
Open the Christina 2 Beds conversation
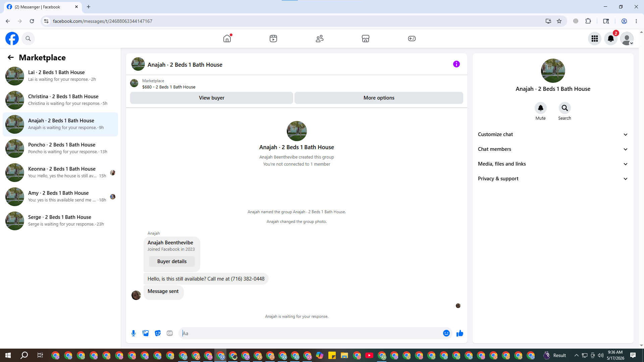60,100
